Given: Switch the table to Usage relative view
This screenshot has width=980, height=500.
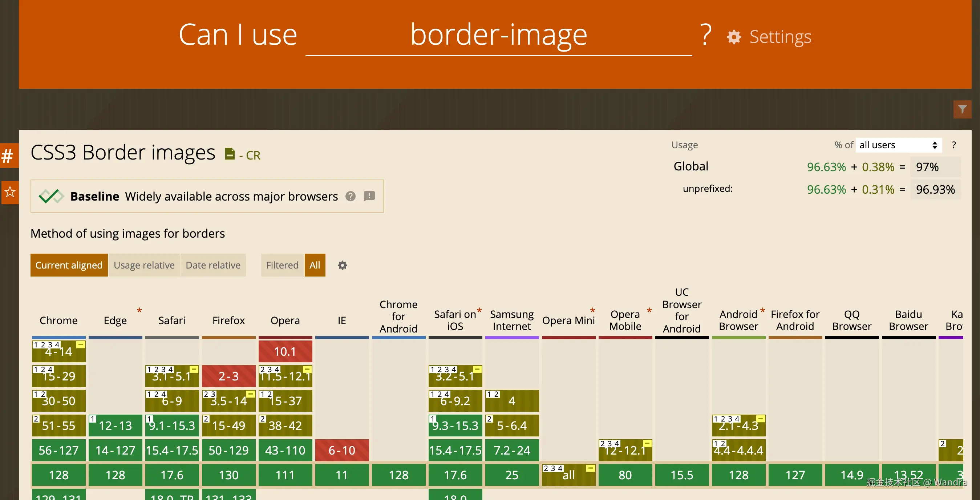Looking at the screenshot, I should click(144, 265).
